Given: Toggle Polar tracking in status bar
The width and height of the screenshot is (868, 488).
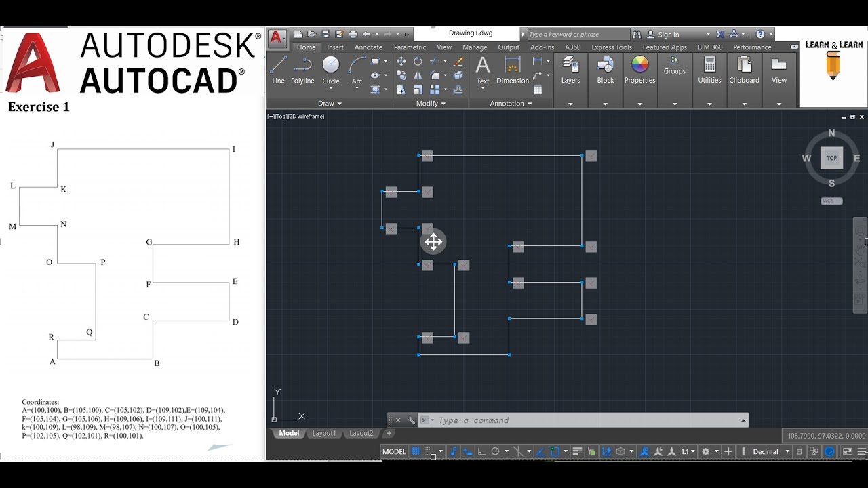Looking at the screenshot, I should [x=496, y=451].
